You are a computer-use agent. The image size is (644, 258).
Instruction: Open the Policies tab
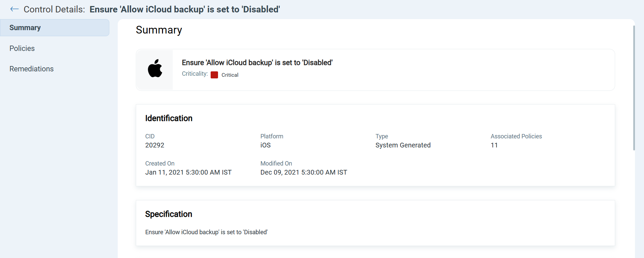tap(22, 48)
